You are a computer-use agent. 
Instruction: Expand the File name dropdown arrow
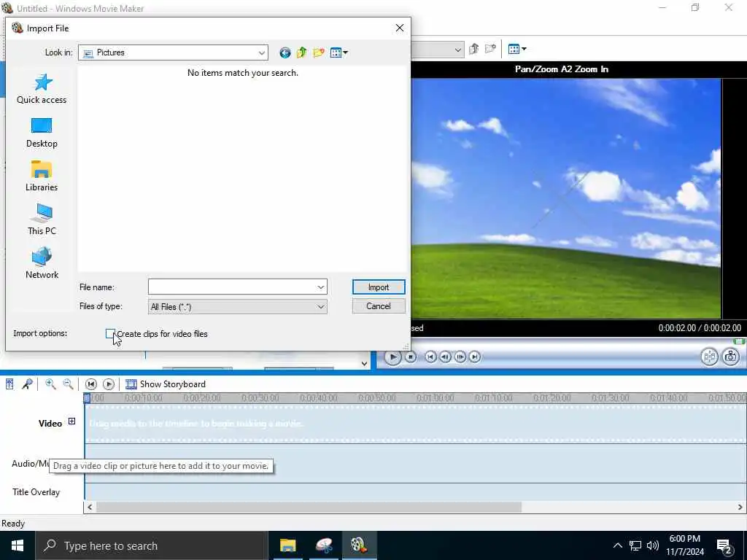[x=321, y=287]
